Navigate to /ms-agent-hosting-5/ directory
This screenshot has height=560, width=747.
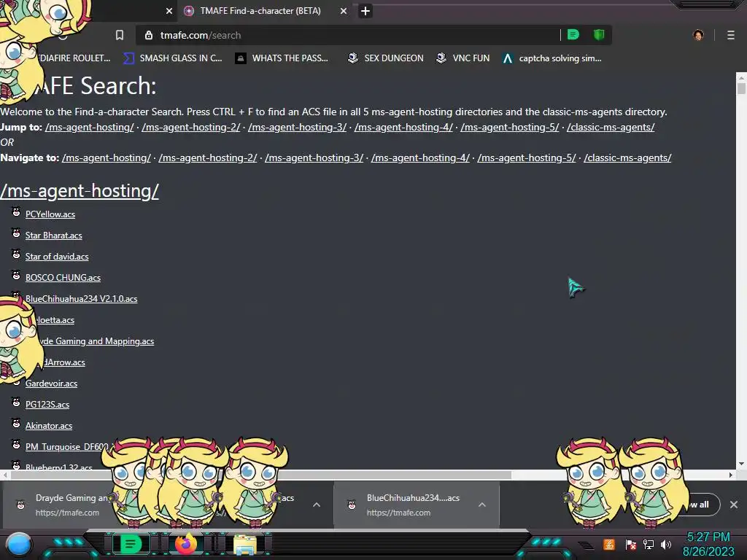(x=527, y=157)
